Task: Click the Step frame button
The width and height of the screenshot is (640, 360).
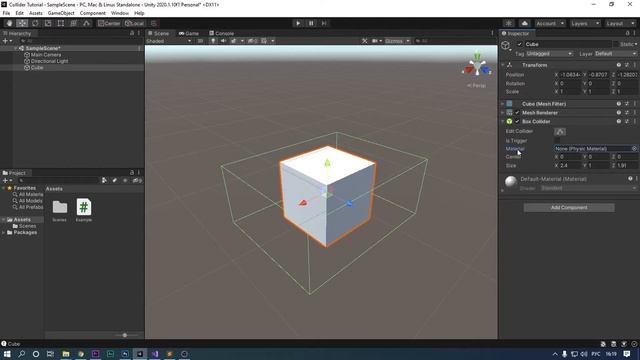Action: [x=324, y=23]
